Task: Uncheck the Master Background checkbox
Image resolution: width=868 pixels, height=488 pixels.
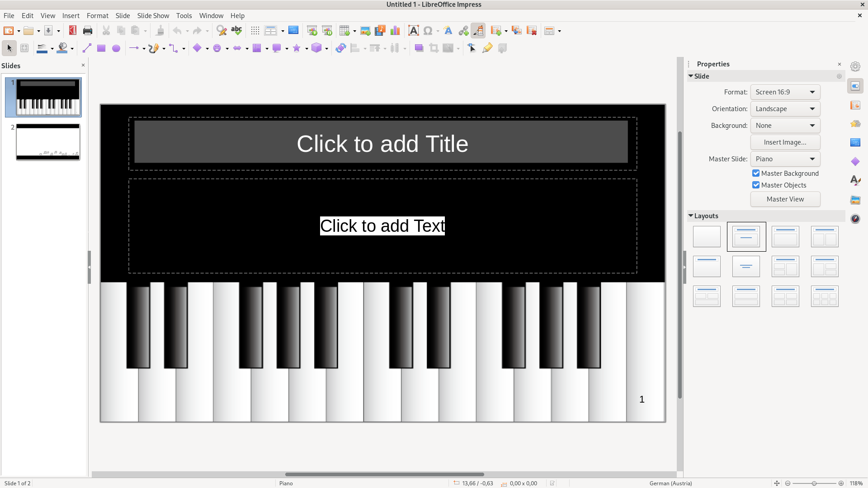Action: pyautogui.click(x=756, y=174)
